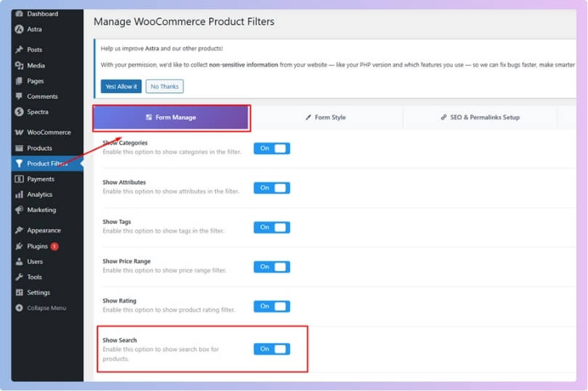Click the Posts pin icon

pyautogui.click(x=19, y=49)
